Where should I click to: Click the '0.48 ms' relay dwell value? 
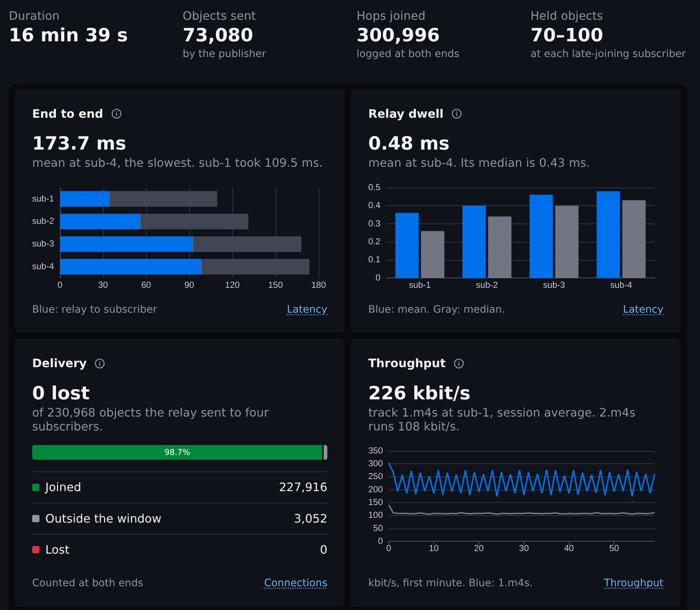point(409,144)
